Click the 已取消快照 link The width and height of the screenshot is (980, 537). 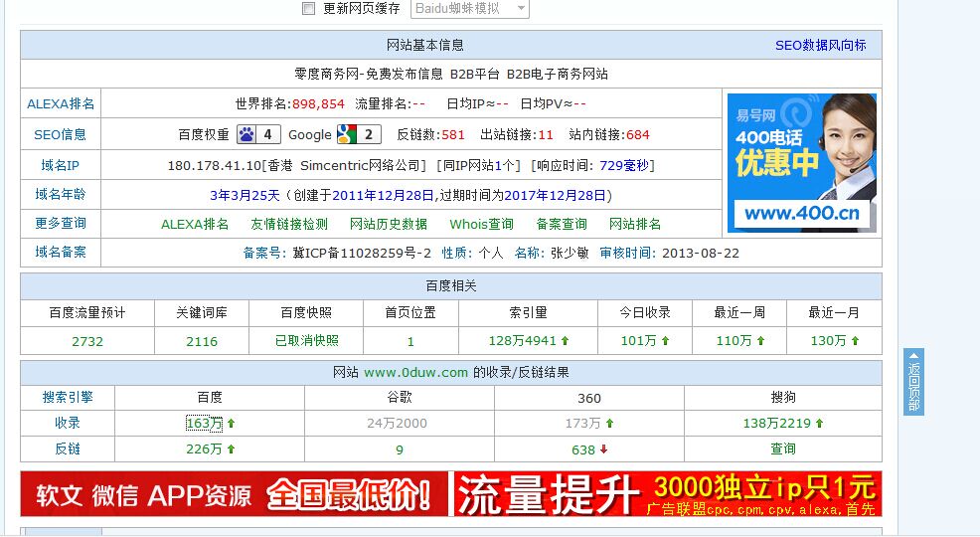306,341
